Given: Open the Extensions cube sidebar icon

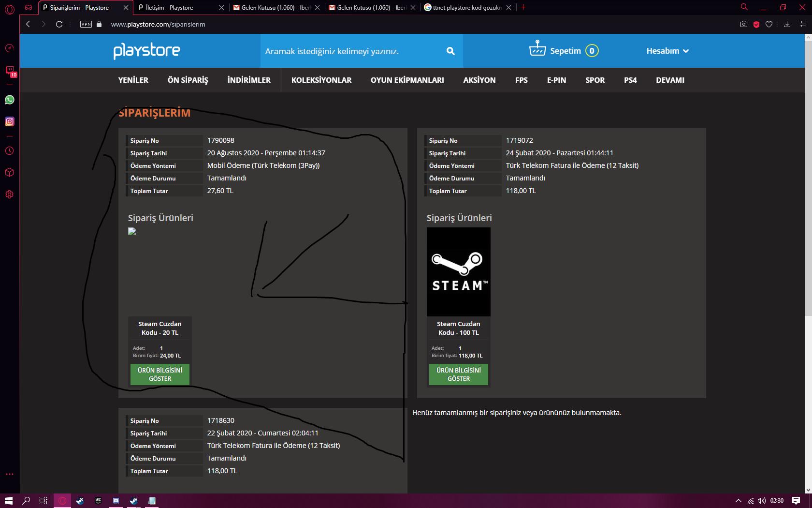Looking at the screenshot, I should click(x=10, y=173).
